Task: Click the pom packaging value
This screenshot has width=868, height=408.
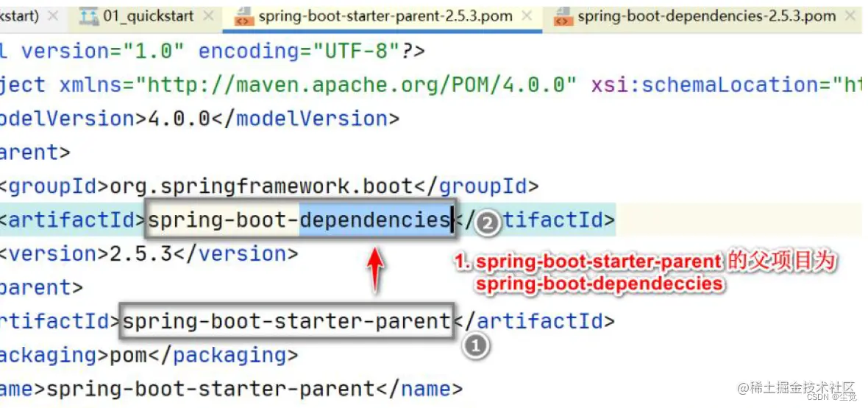Action: click(x=129, y=355)
